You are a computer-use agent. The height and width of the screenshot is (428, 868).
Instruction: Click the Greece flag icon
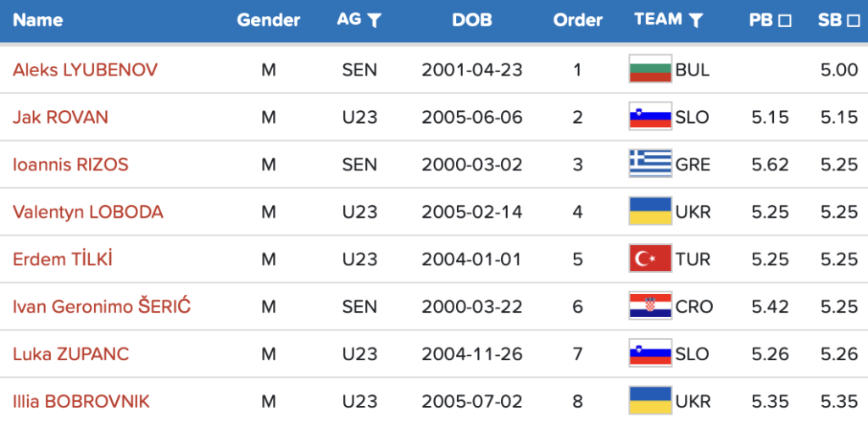(650, 164)
